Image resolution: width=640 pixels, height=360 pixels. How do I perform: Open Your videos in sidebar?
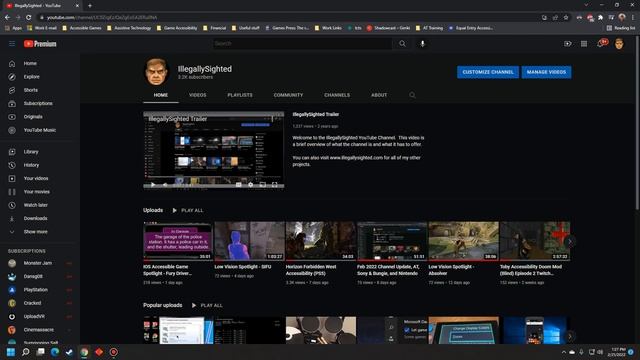pyautogui.click(x=40, y=178)
